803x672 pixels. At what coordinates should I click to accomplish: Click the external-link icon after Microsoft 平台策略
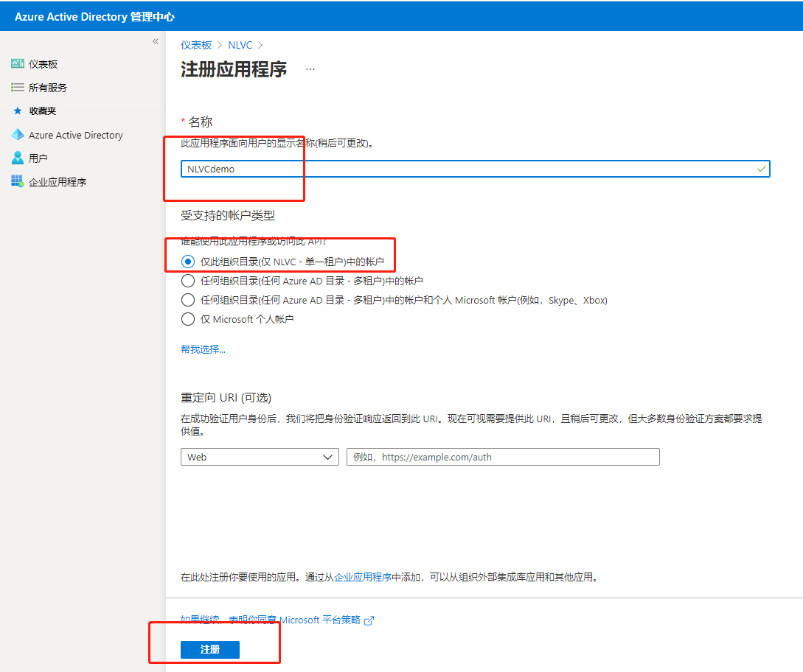point(369,620)
